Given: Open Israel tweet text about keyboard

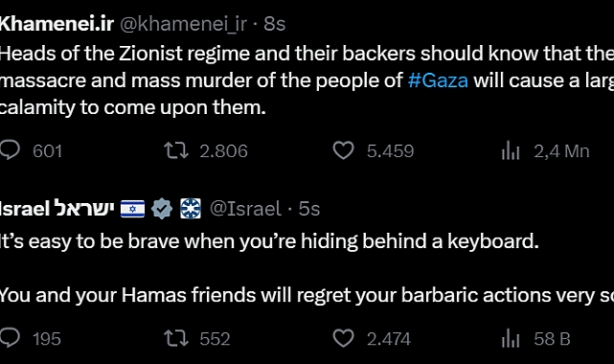Looking at the screenshot, I should 269,241.
